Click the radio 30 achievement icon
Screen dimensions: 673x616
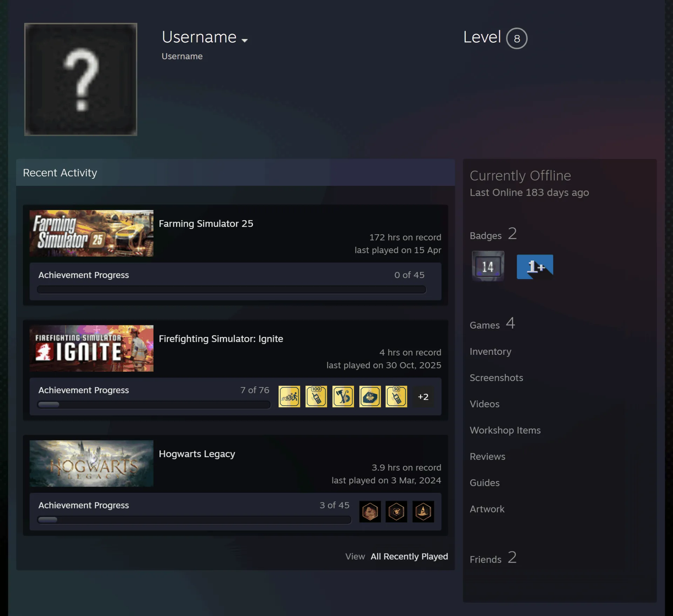pos(396,397)
